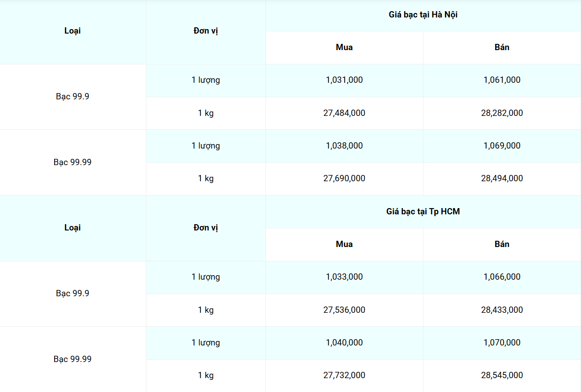581x392 pixels.
Task: Select the 1,033,000 buy price cell
Action: [x=344, y=277]
